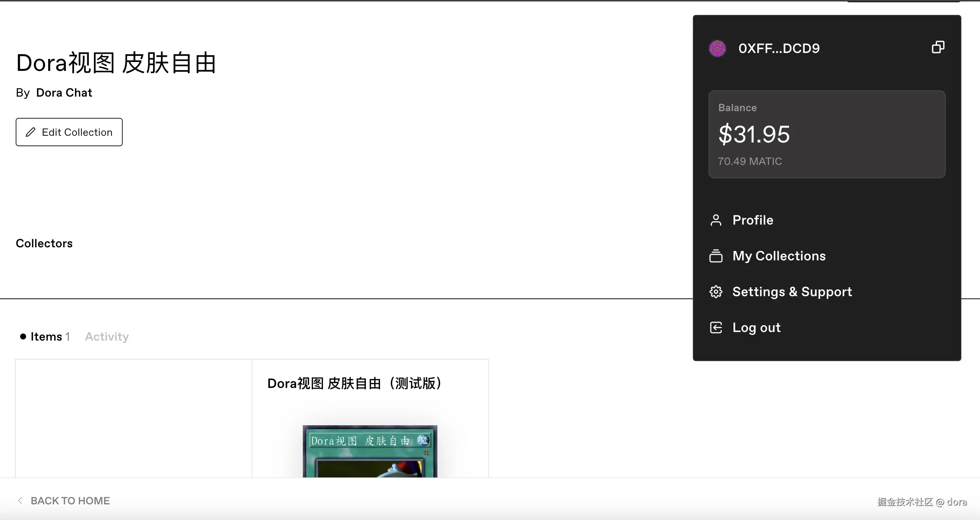Collapse the Balance card display
The width and height of the screenshot is (980, 520).
(826, 134)
